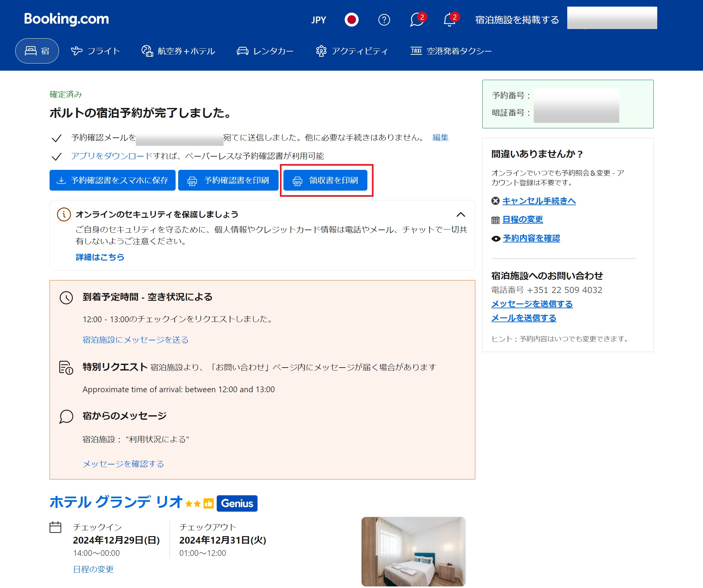Open the help question mark icon
Viewport: 703px width, 588px height.
[384, 20]
